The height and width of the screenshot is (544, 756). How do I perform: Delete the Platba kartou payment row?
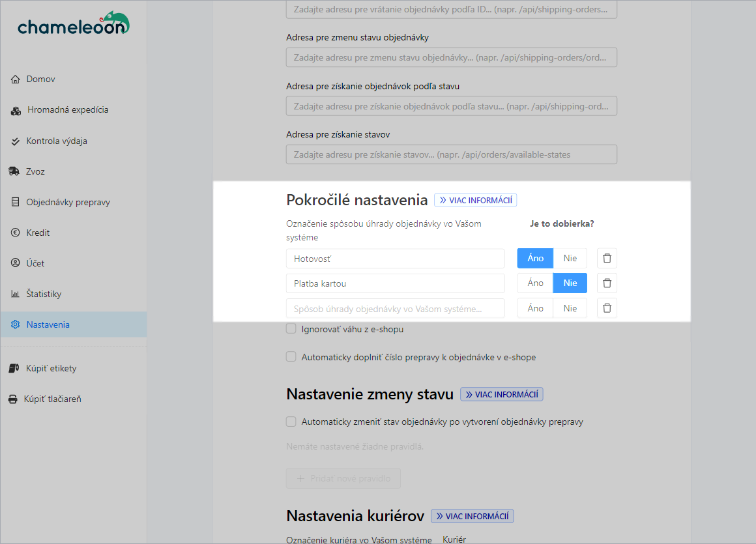point(607,283)
